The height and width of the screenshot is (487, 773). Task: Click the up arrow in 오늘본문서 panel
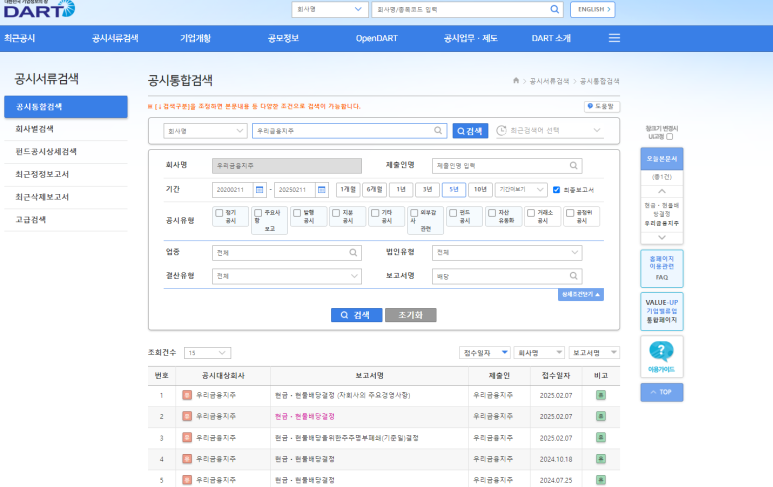point(662,191)
